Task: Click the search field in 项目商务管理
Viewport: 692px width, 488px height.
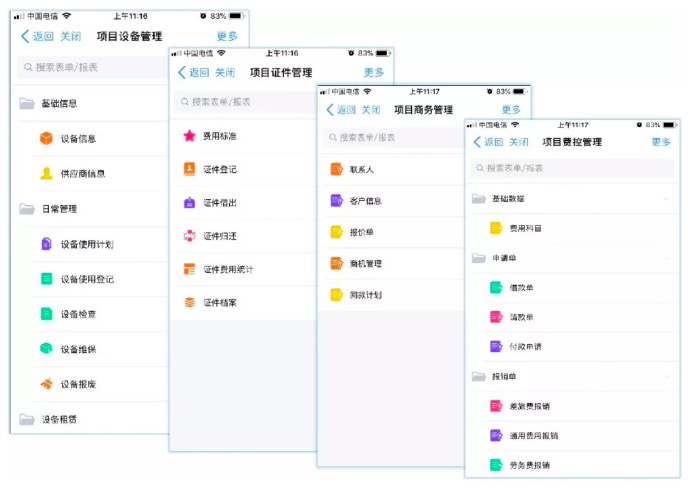Action: (420, 137)
